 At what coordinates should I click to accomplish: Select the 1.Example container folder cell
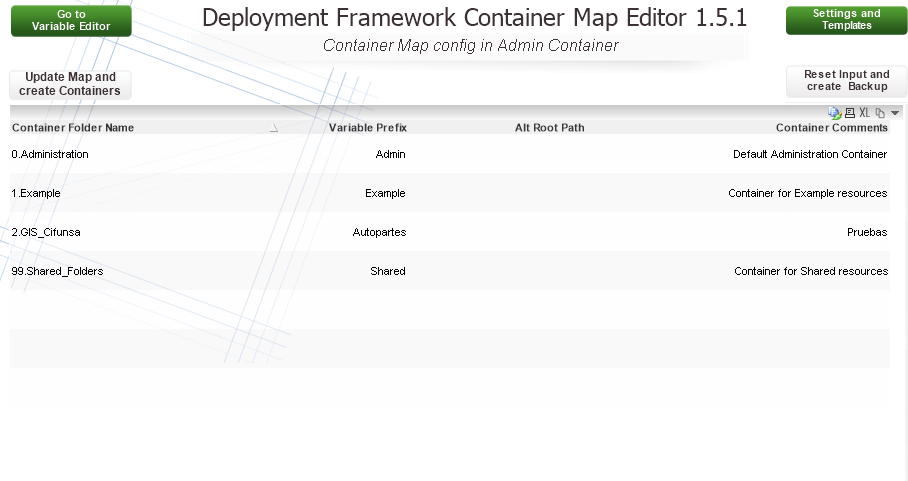point(36,194)
